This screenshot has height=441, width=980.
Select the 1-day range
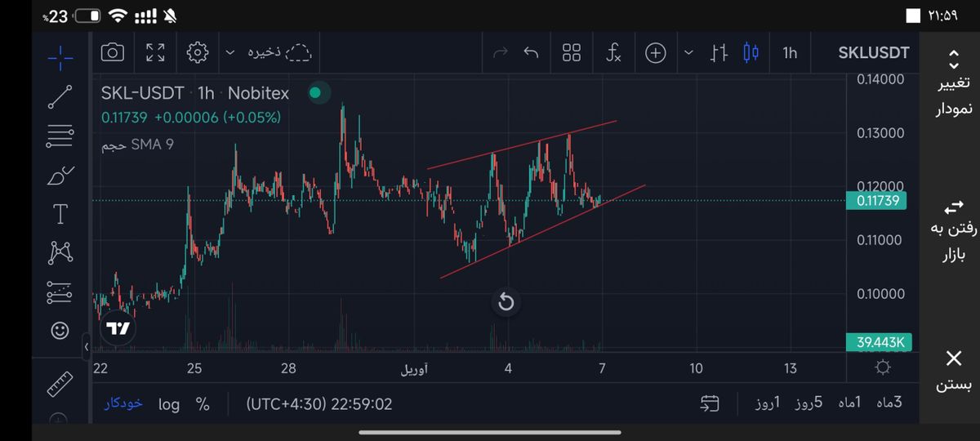[767, 403]
